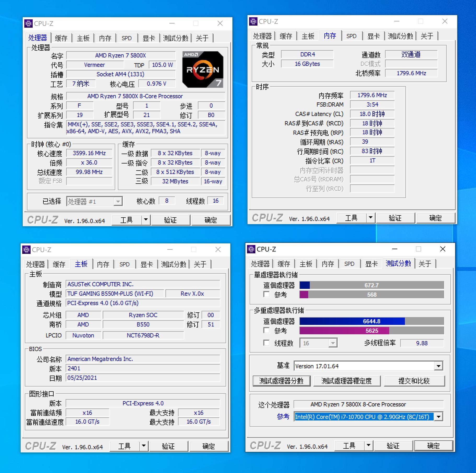
Task: Toggle the 线程数 checkbox in the benchmark window
Action: click(267, 343)
